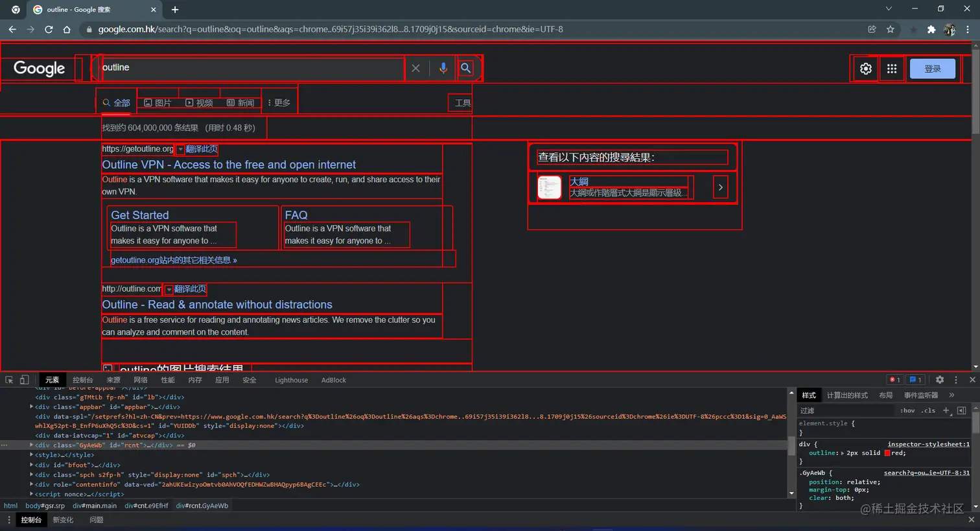Go to the Google logo homepage

(39, 69)
